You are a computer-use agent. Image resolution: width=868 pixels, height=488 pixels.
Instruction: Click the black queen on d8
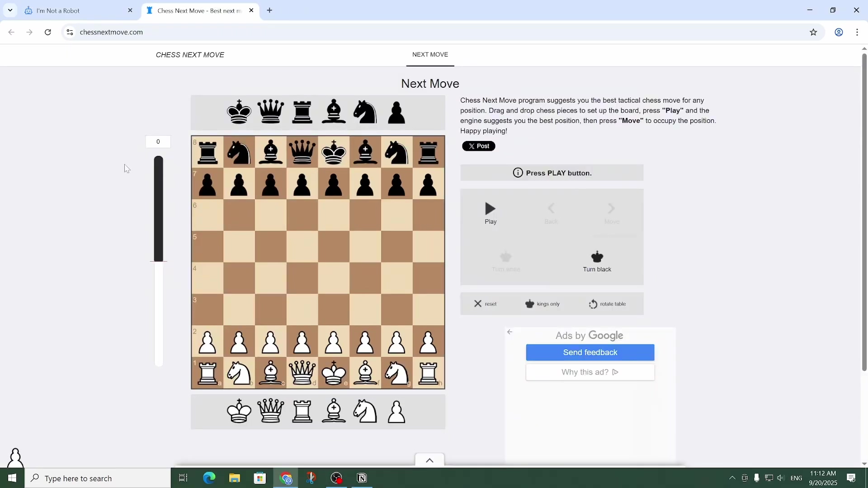tap(302, 152)
